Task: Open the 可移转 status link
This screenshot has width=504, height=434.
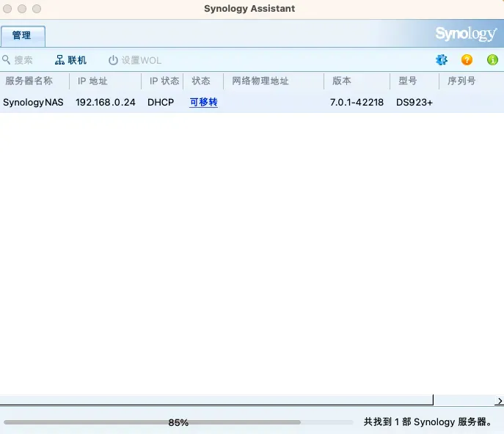Action: (203, 102)
